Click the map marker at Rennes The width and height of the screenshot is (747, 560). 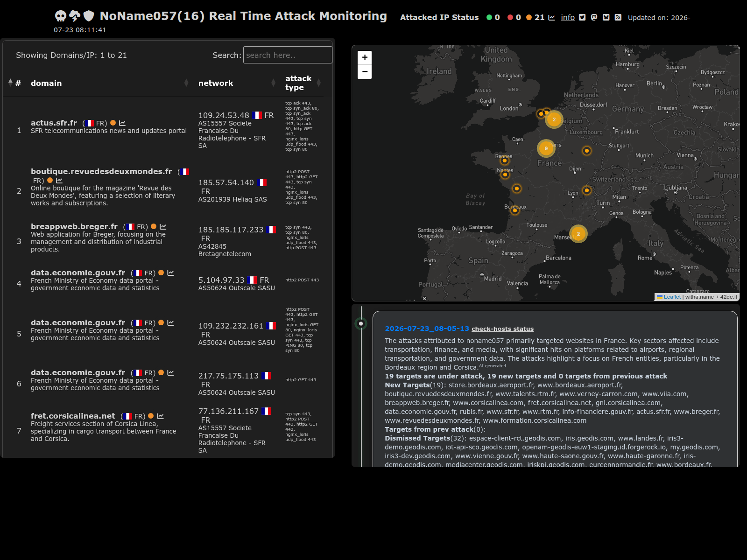[x=504, y=161]
